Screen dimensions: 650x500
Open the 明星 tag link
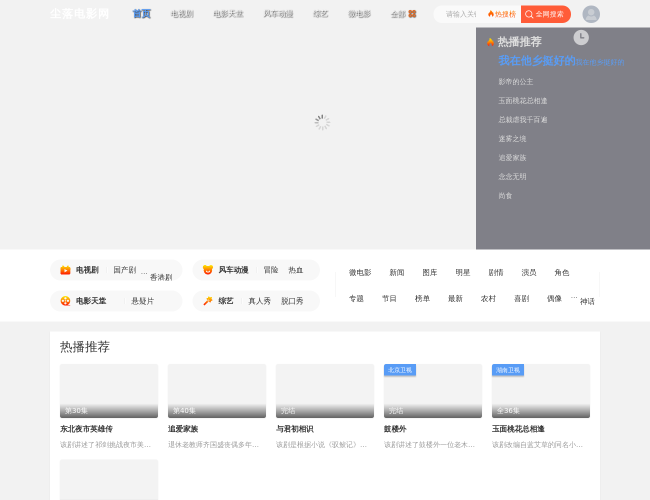pyautogui.click(x=463, y=272)
